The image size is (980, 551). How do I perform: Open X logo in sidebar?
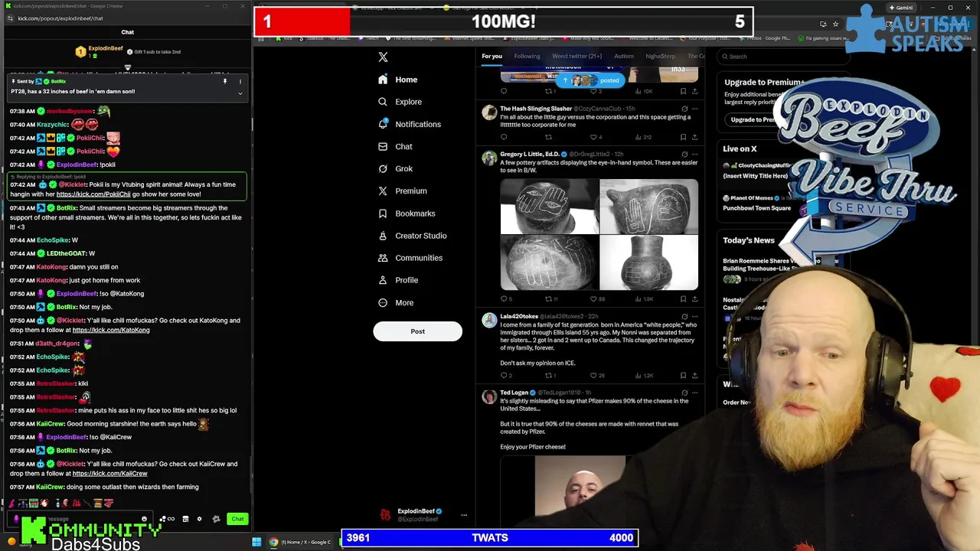coord(383,57)
